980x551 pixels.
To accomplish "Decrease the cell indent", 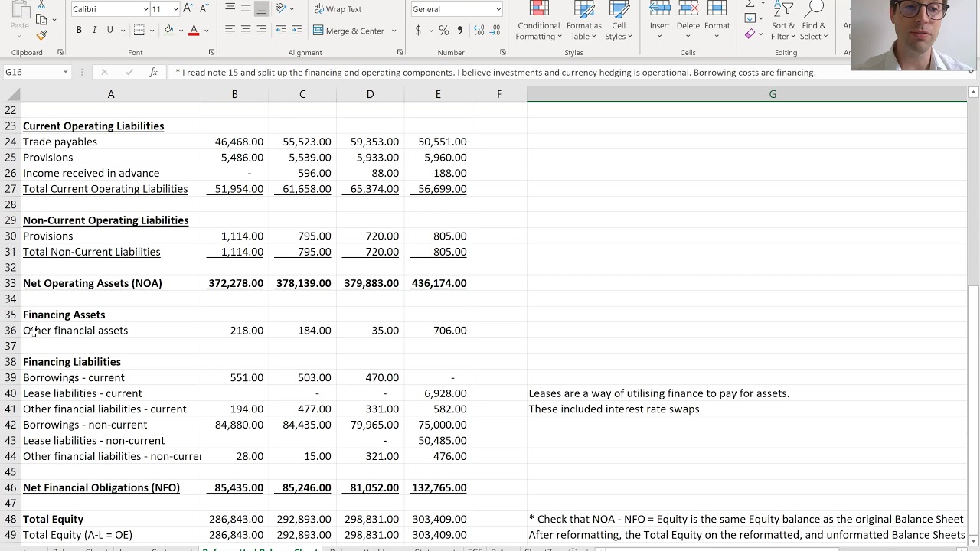I will (x=281, y=30).
